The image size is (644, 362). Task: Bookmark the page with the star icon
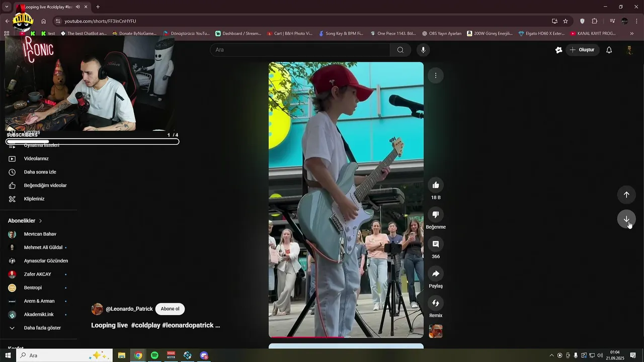point(566,21)
